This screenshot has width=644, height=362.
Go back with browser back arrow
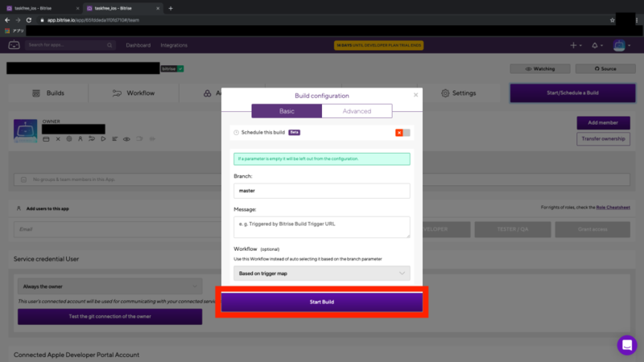pos(7,19)
